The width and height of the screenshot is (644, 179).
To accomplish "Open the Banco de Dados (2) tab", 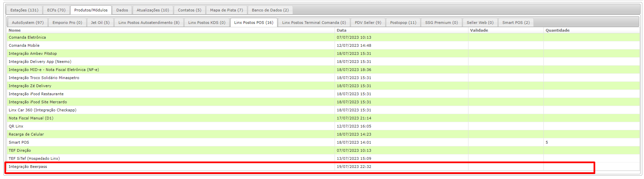I will point(270,10).
